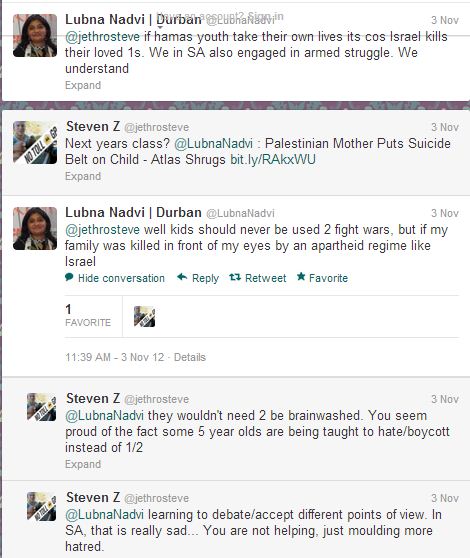Open the 1 FAVORITE count
Screen dimensions: 470x558
[x=88, y=316]
